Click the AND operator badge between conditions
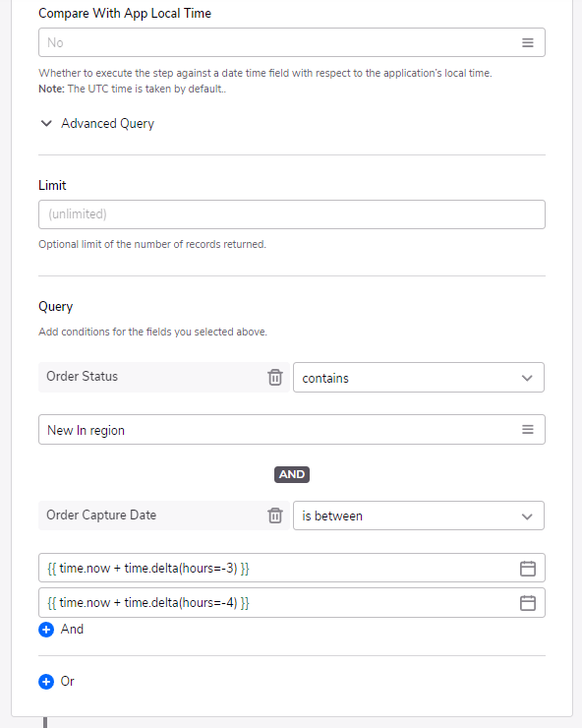The image size is (582, 728). (291, 474)
